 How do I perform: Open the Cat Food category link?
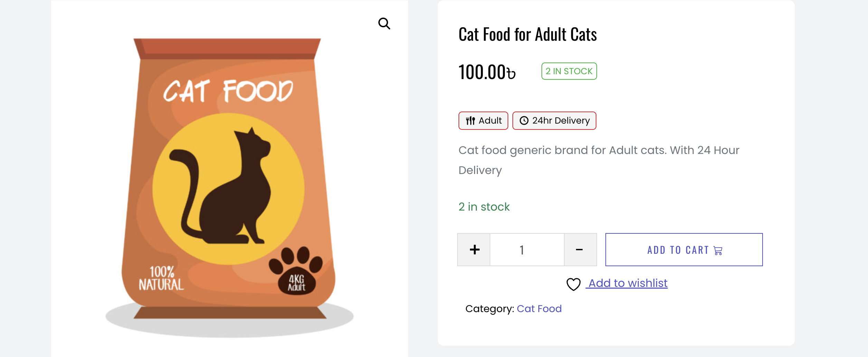pyautogui.click(x=539, y=308)
